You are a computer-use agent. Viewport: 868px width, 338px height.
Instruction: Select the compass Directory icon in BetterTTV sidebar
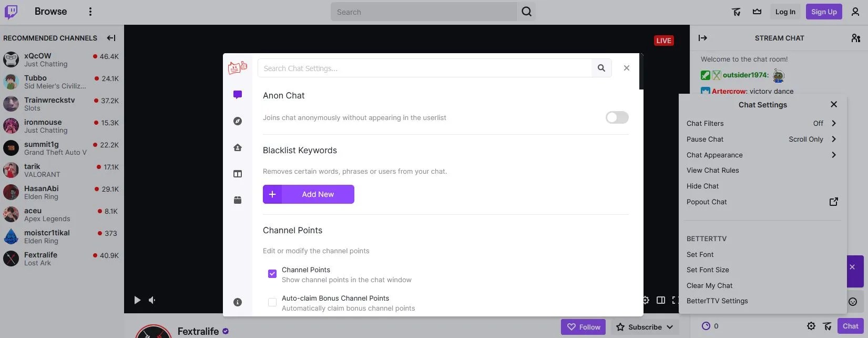tap(238, 121)
